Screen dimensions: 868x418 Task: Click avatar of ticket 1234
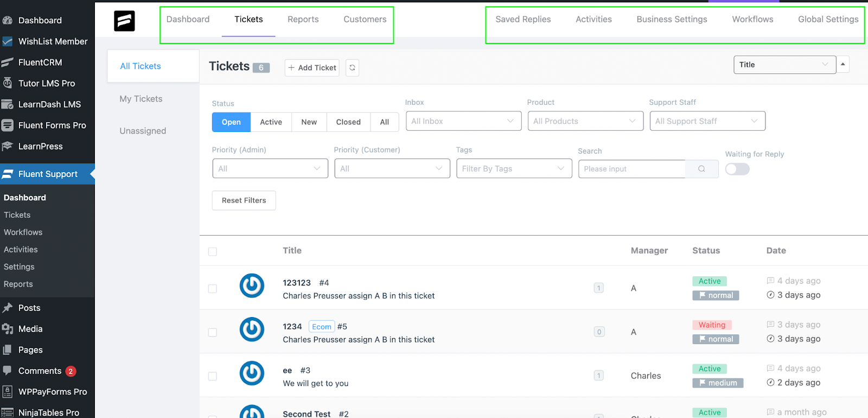click(x=252, y=330)
